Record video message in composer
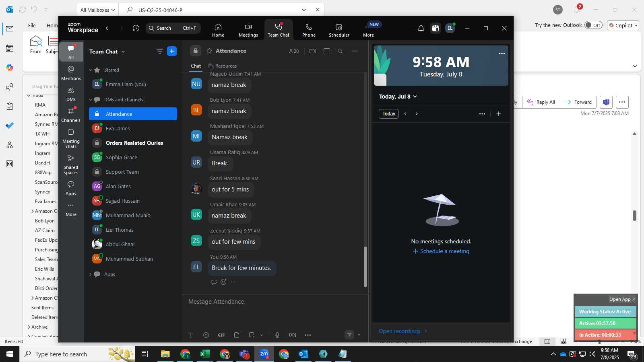This screenshot has width=644, height=362. point(293,335)
